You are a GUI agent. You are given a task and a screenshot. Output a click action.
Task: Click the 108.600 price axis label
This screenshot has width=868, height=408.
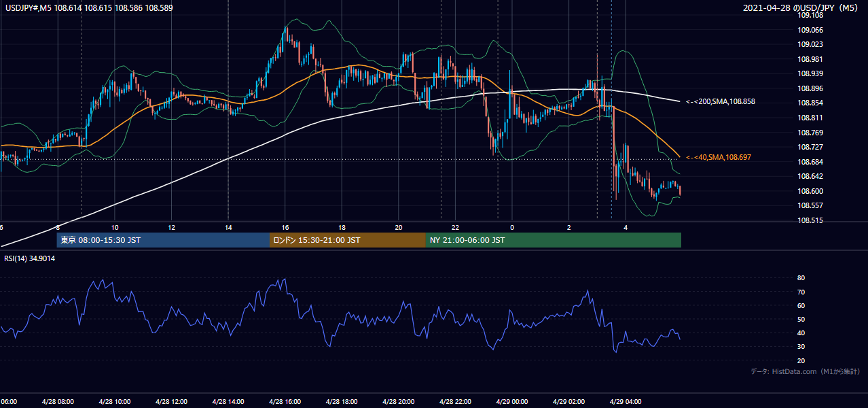810,191
